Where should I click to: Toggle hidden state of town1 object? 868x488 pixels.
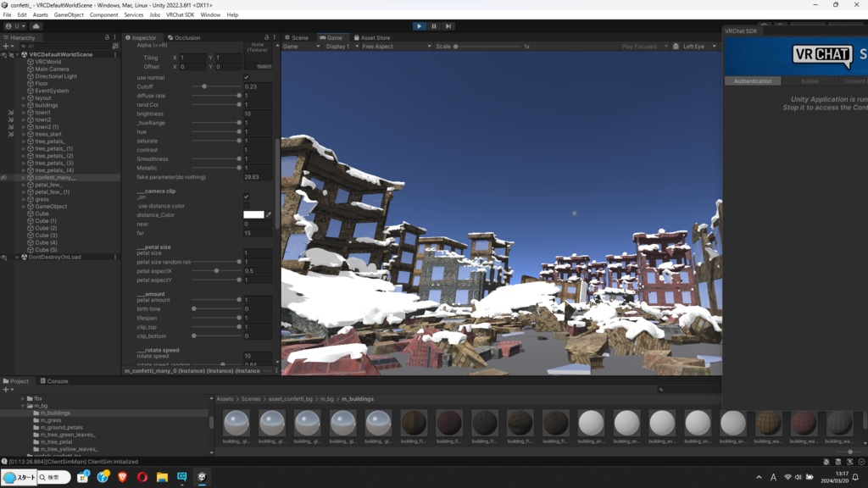[10, 113]
